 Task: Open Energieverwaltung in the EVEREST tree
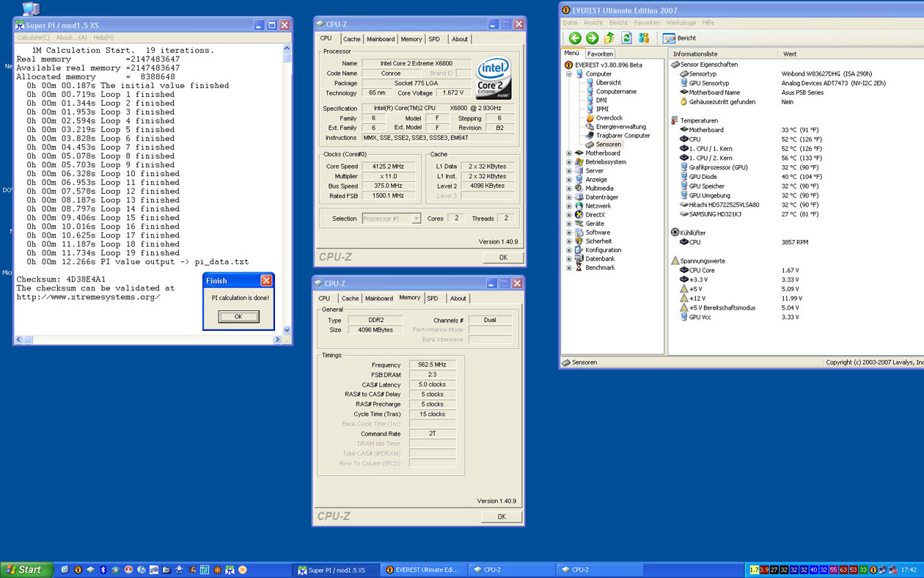pyautogui.click(x=621, y=127)
